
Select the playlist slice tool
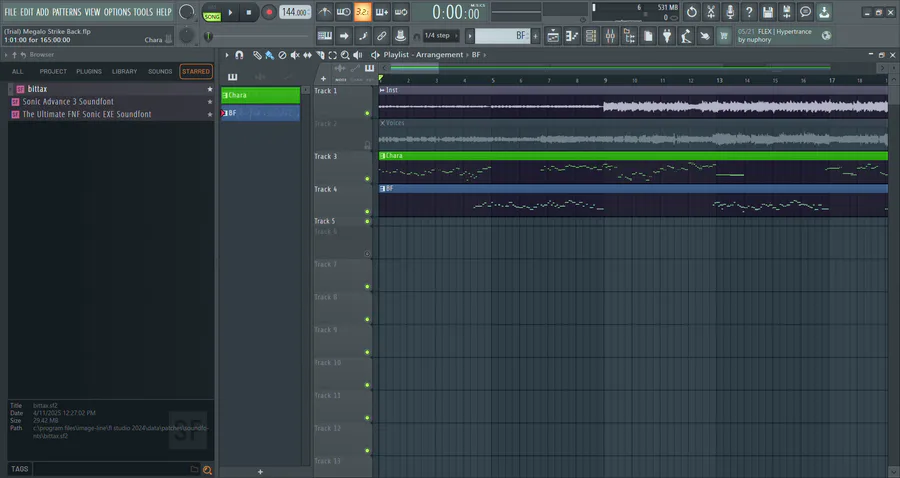(320, 55)
